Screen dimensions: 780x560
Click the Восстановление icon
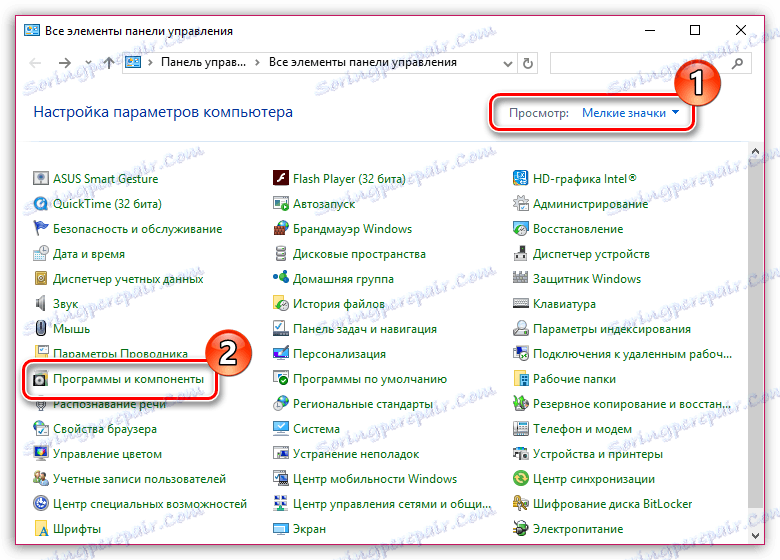(x=520, y=228)
